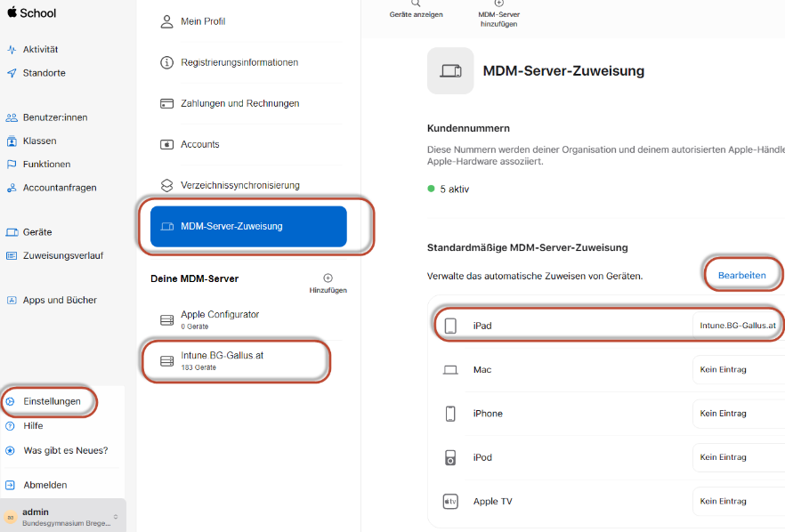Click the Bearbeiten button
This screenshot has height=532, width=785.
(x=742, y=274)
